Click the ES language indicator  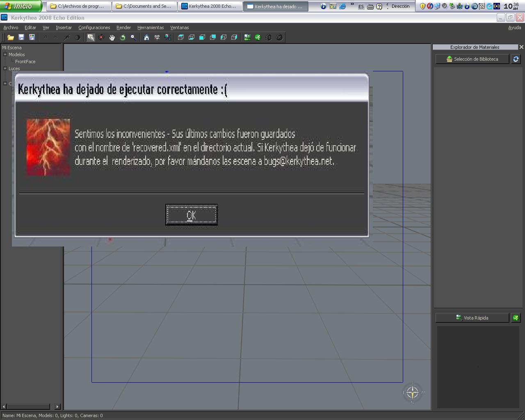point(361,7)
